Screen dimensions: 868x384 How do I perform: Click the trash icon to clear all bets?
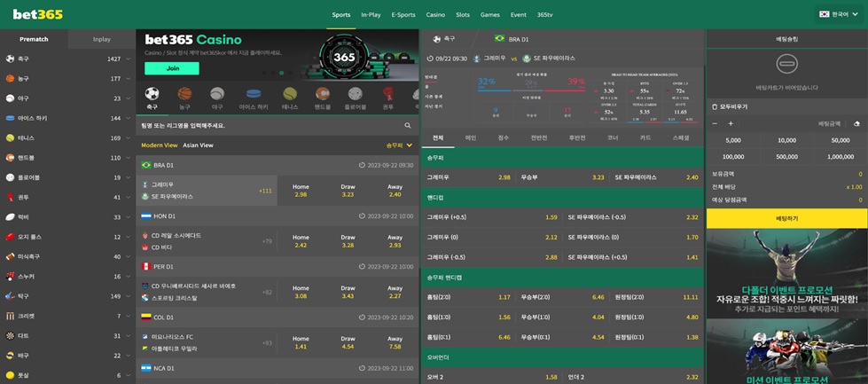point(715,106)
